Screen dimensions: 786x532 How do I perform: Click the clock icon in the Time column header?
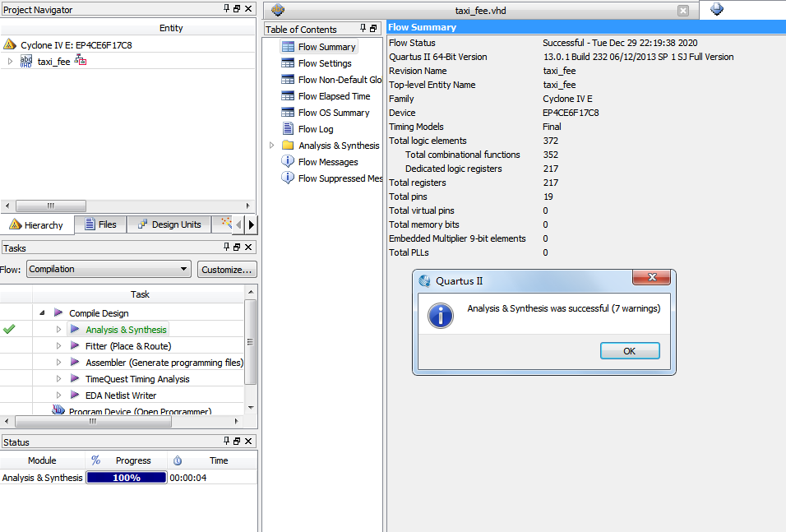178,460
